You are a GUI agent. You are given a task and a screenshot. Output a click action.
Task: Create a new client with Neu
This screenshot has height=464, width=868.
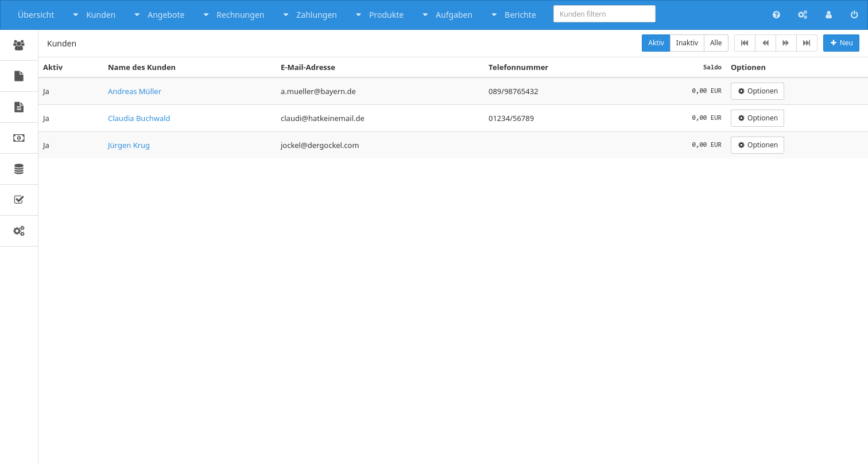click(x=841, y=43)
